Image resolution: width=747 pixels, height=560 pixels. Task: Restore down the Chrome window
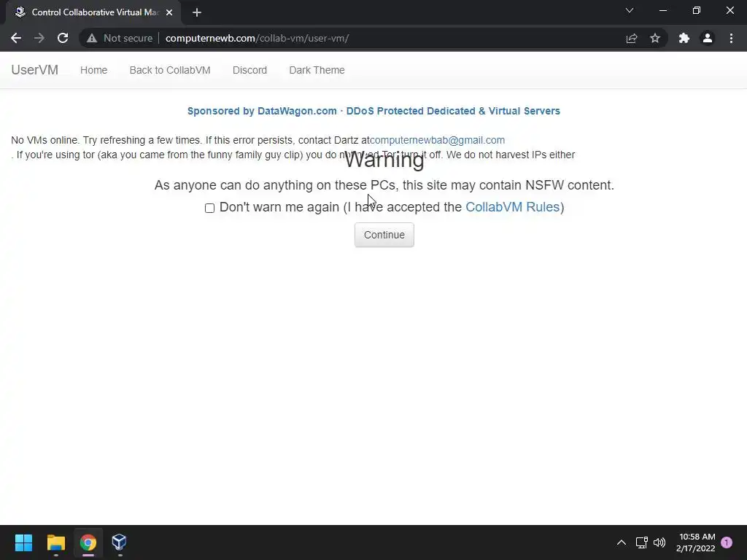coord(697,10)
